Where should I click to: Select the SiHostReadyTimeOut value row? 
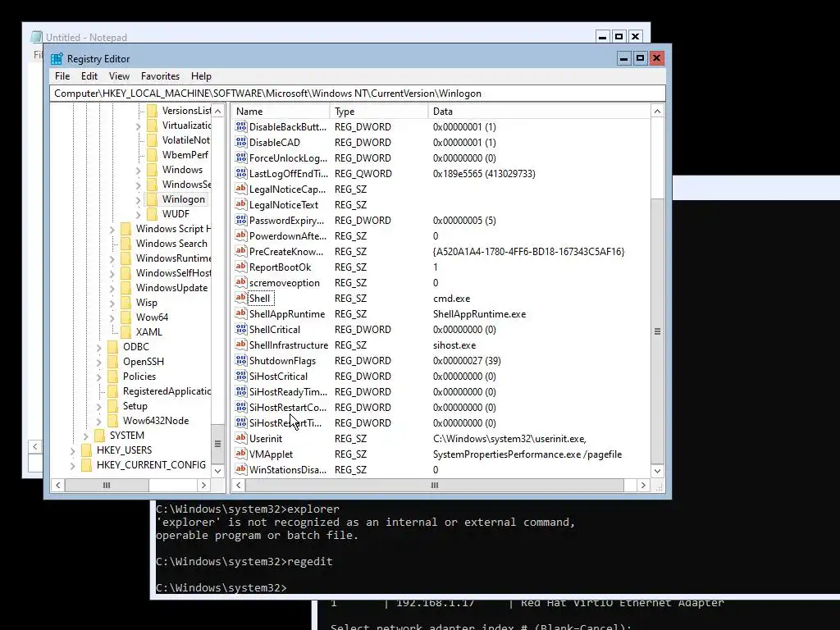441,391
